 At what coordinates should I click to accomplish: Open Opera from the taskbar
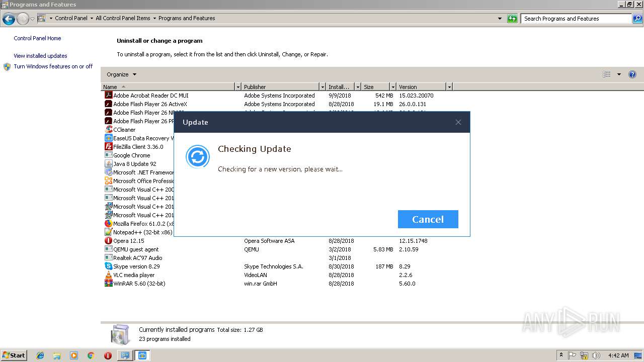[x=108, y=355]
